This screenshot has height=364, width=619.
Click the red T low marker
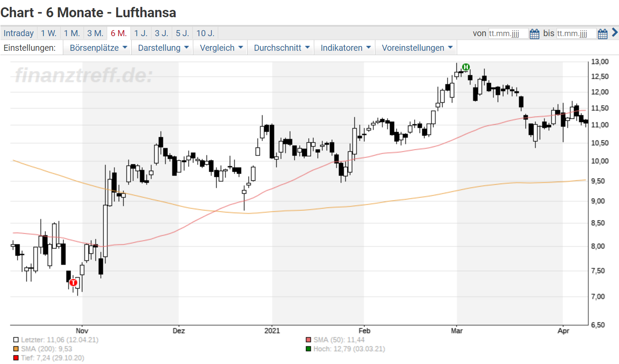73,283
